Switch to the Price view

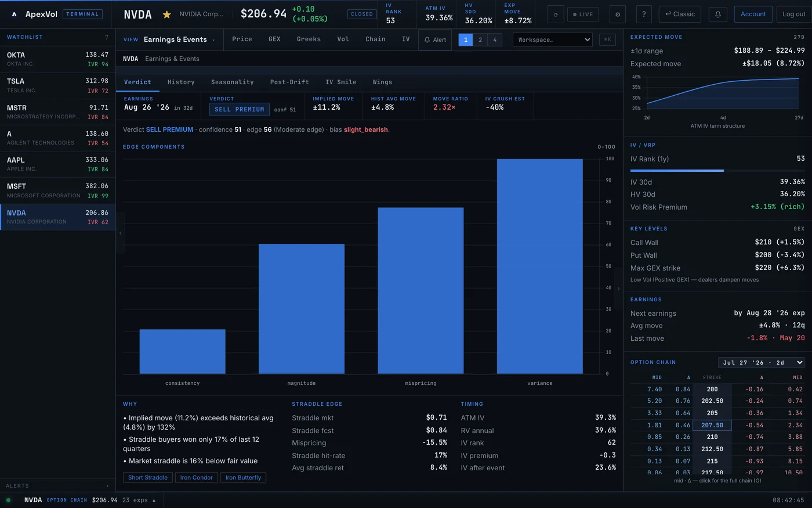(242, 39)
